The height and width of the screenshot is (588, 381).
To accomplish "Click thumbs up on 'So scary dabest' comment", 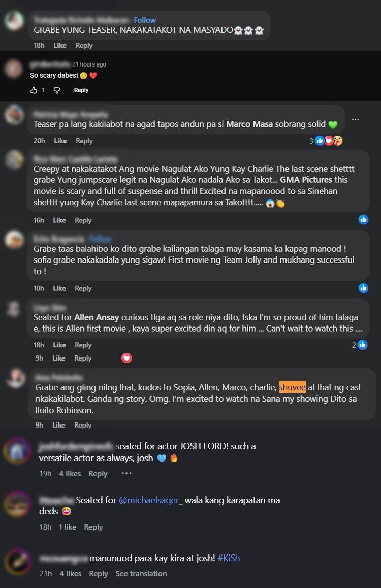I will click(x=34, y=90).
